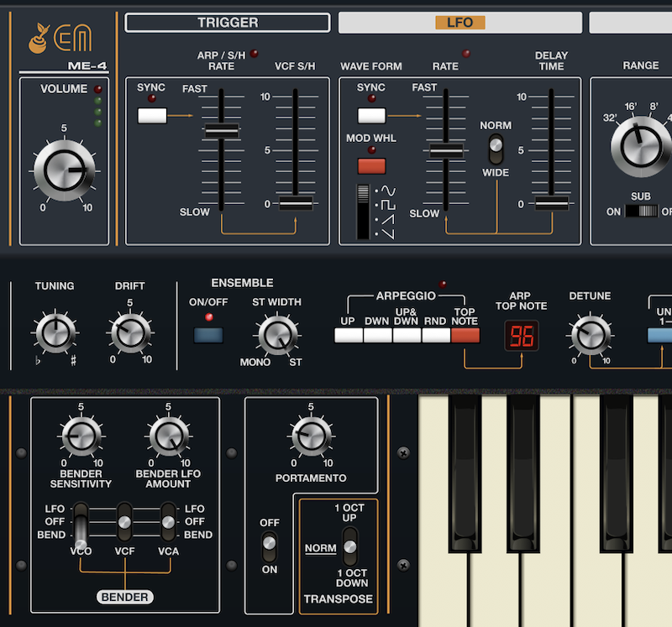Click the ME-4 apple logo icon

pyautogui.click(x=39, y=35)
